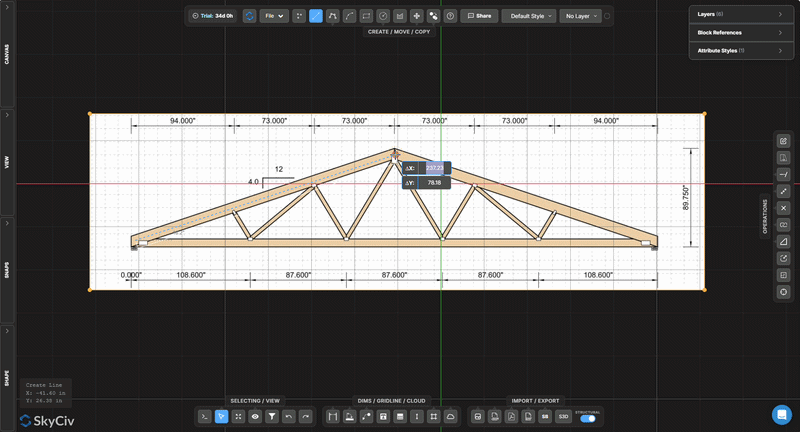
Task: Click the second Operations page icon
Action: 784,158
